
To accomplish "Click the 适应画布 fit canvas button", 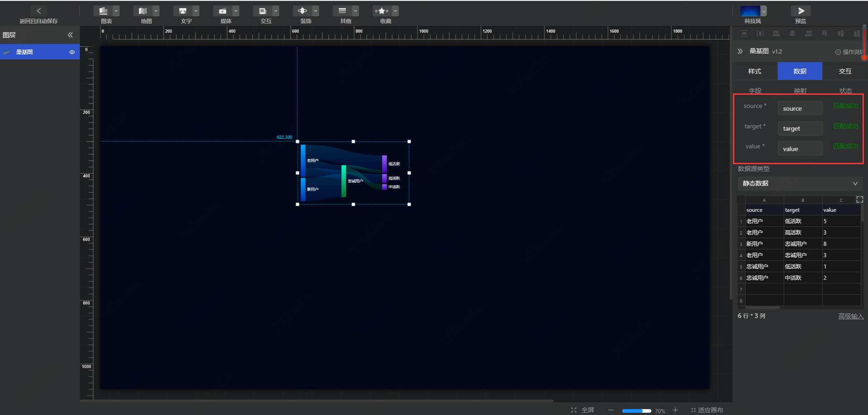I will pyautogui.click(x=707, y=410).
